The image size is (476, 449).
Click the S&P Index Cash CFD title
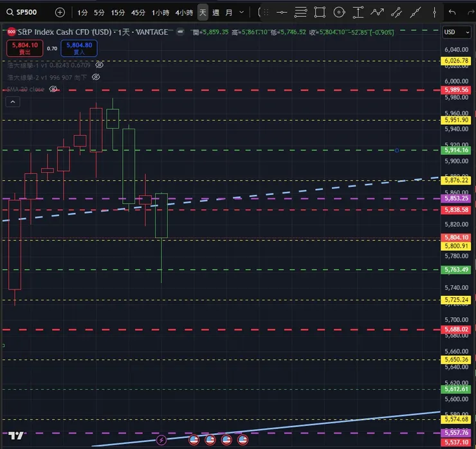pyautogui.click(x=65, y=32)
